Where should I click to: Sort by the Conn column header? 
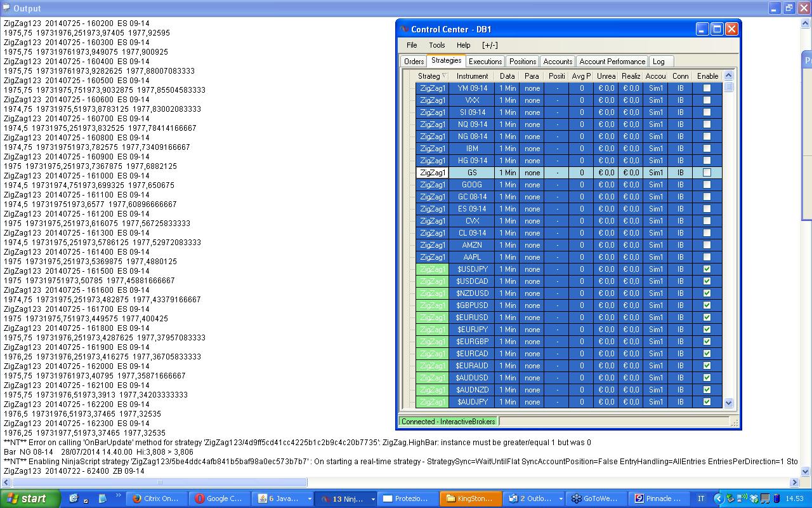pyautogui.click(x=681, y=76)
